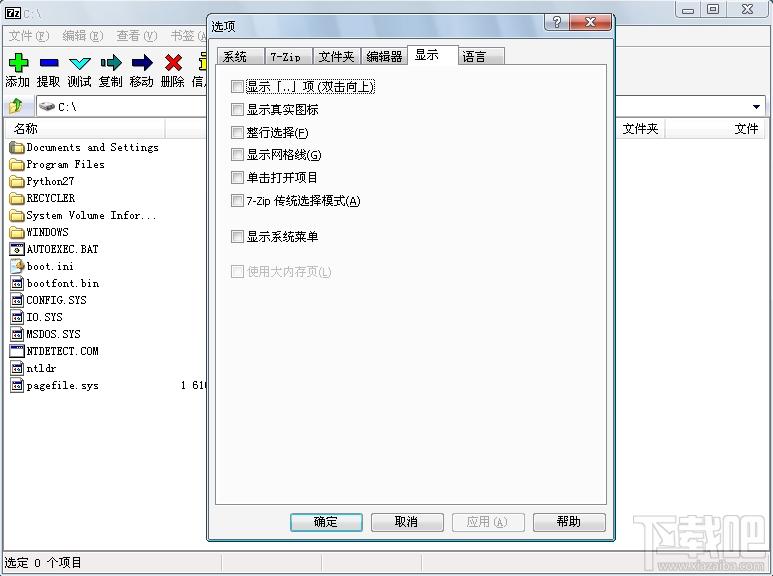Select the bootfont.bin file icon
The height and width of the screenshot is (576, 773).
click(x=17, y=283)
